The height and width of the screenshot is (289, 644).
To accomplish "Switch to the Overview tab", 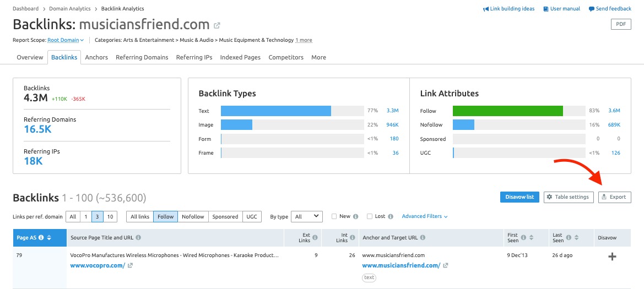I will pos(30,57).
